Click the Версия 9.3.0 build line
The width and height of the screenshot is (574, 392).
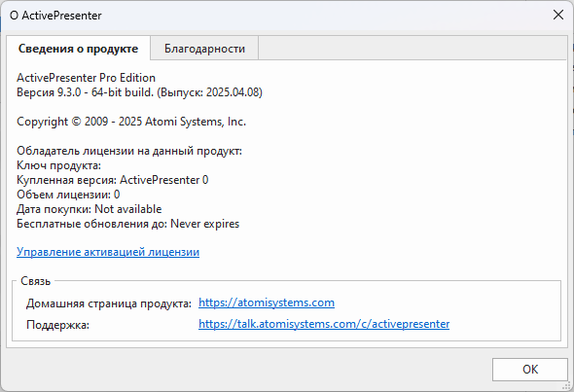[139, 92]
